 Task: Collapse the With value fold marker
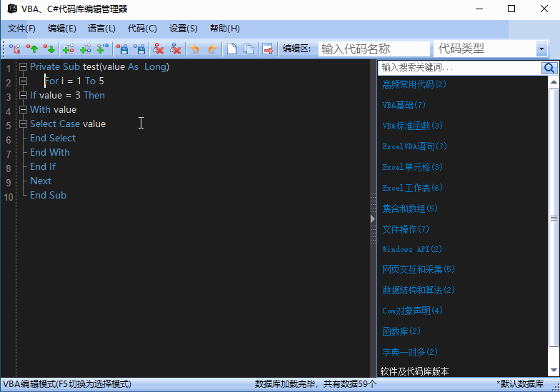coord(23,110)
